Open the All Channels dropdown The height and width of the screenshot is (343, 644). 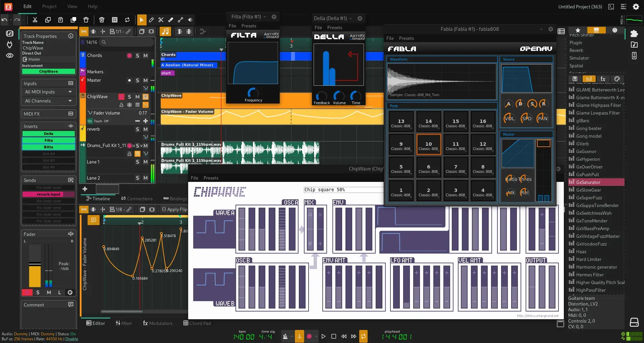(48, 101)
